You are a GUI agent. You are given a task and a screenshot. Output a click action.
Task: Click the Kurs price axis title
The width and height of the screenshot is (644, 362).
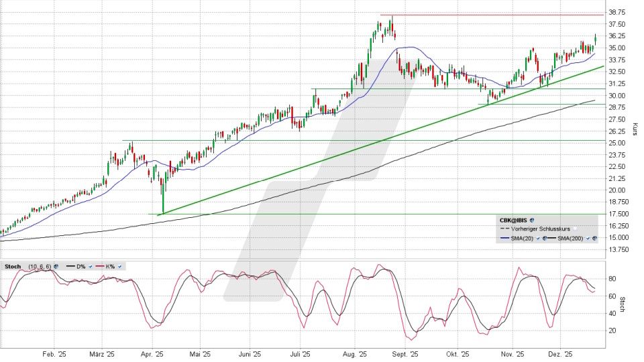click(635, 128)
